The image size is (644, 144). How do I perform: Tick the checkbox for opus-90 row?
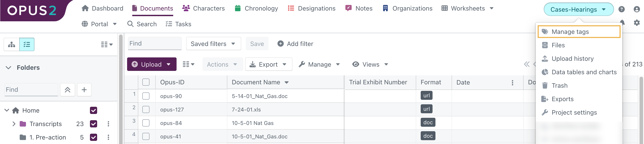click(x=146, y=96)
